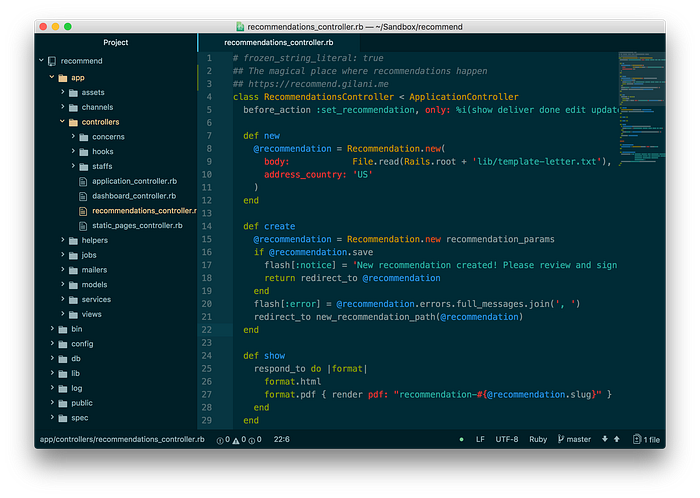Click the linter error count icon
Image resolution: width=700 pixels, height=498 pixels.
coord(220,440)
